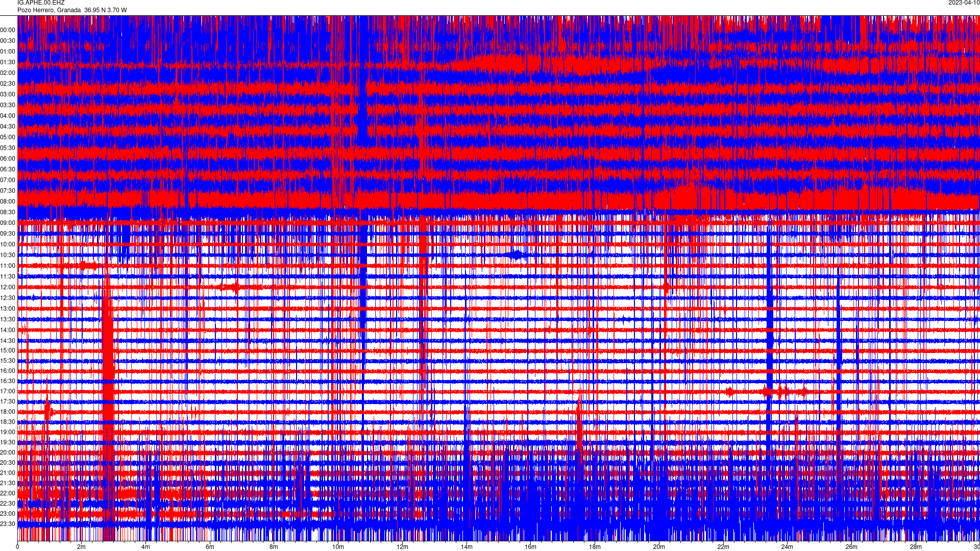Image resolution: width=980 pixels, height=551 pixels.
Task: Click the 10:30 time row label
Action: [x=8, y=255]
